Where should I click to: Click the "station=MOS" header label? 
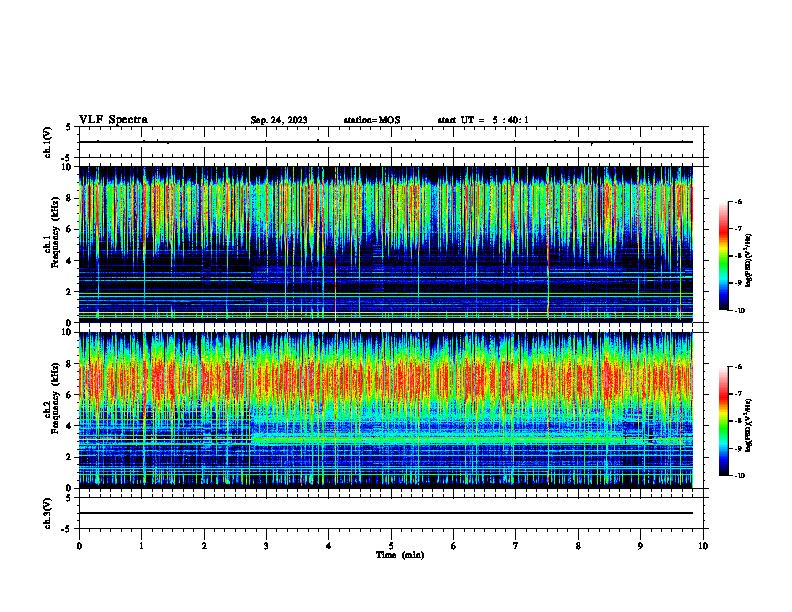point(372,120)
